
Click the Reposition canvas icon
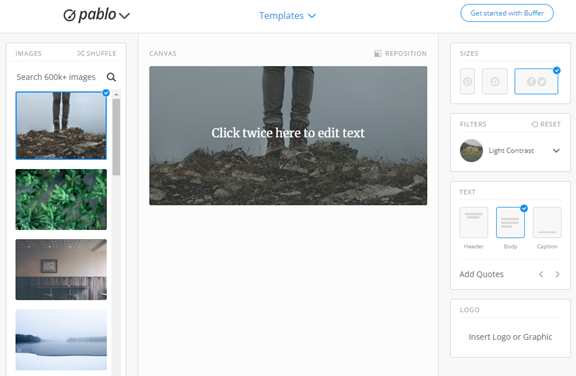click(x=378, y=54)
